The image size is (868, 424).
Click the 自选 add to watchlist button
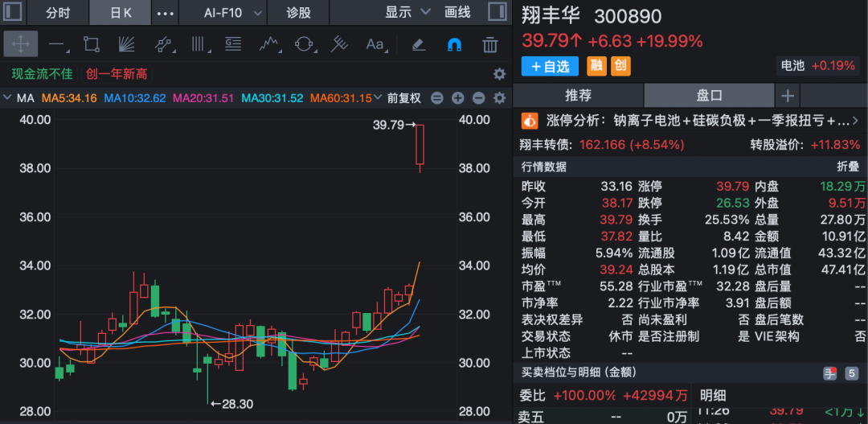tap(551, 66)
